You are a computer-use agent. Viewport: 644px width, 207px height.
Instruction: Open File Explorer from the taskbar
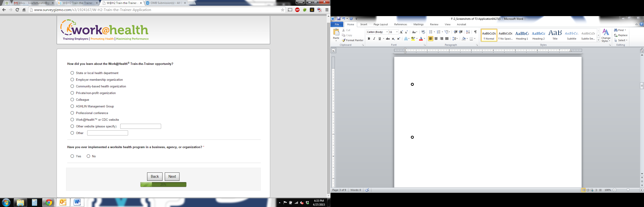[20, 202]
